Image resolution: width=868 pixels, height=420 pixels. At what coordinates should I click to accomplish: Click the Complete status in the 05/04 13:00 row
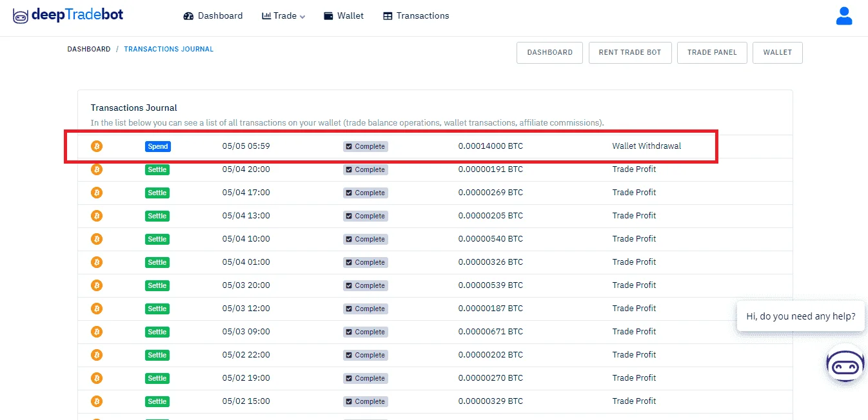[x=366, y=216]
